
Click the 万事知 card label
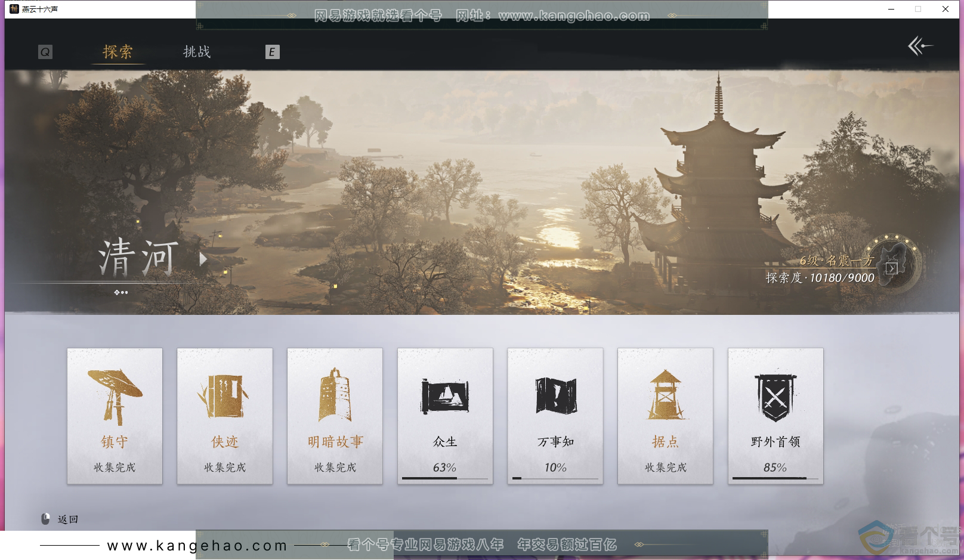[x=555, y=442]
